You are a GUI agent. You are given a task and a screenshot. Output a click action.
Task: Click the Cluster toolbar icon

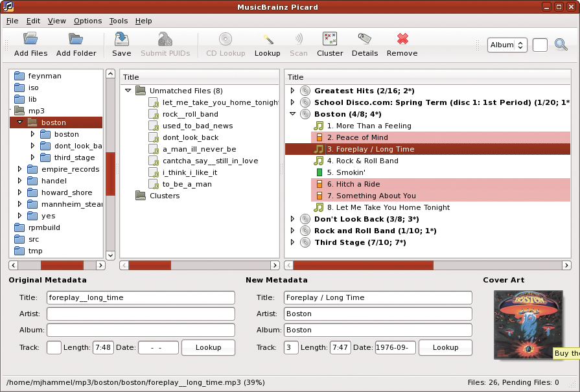pos(330,38)
